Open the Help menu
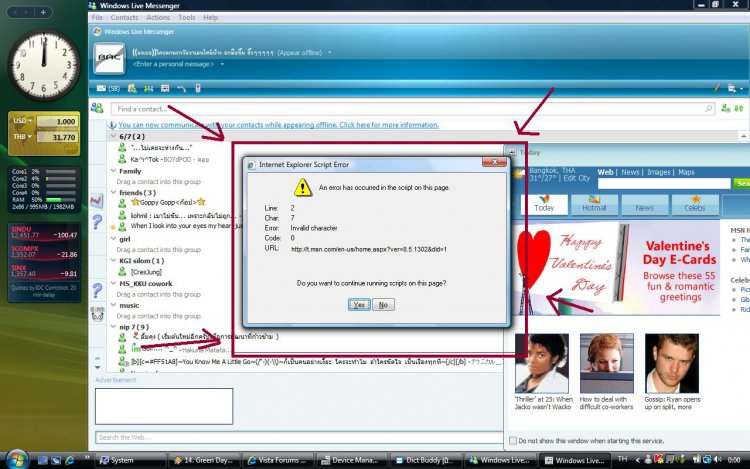This screenshot has width=750, height=469. click(210, 18)
